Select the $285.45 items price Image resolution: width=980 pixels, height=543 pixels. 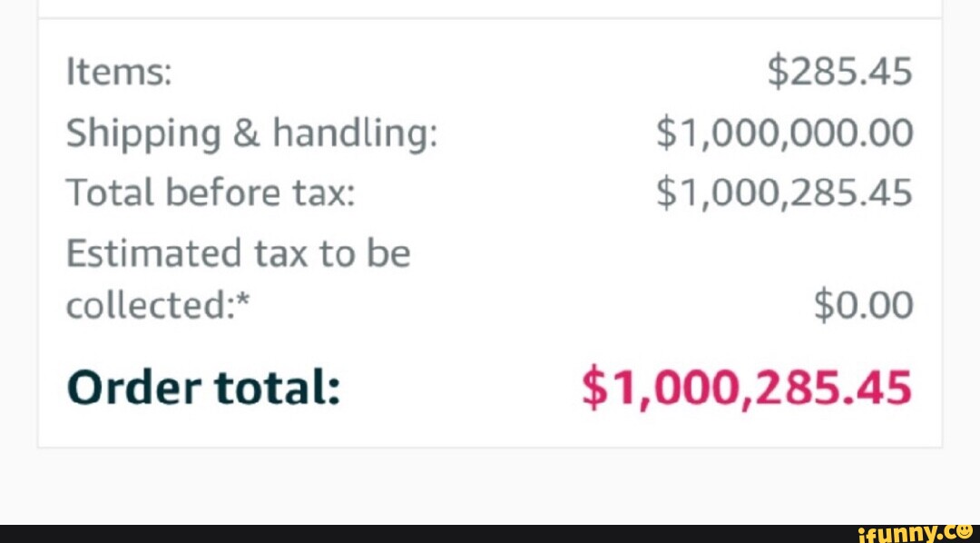(x=839, y=73)
